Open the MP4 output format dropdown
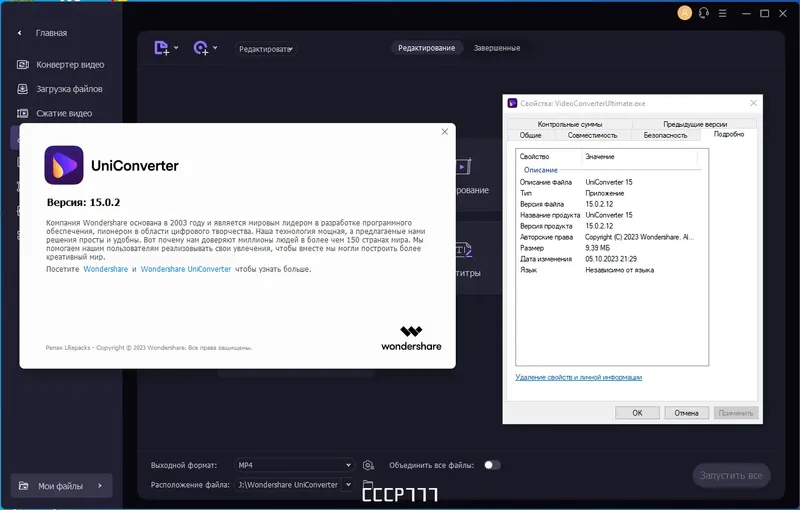 coord(294,465)
